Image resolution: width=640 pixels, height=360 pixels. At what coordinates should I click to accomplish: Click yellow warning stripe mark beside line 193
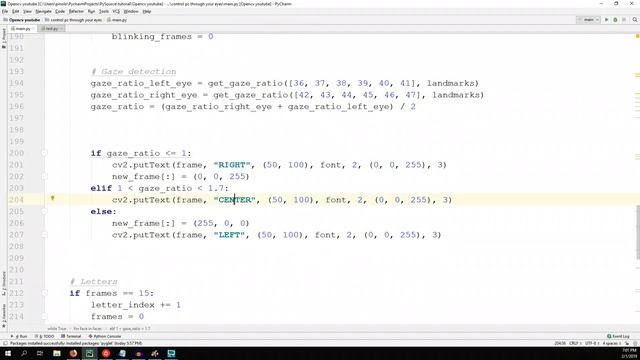(637, 75)
